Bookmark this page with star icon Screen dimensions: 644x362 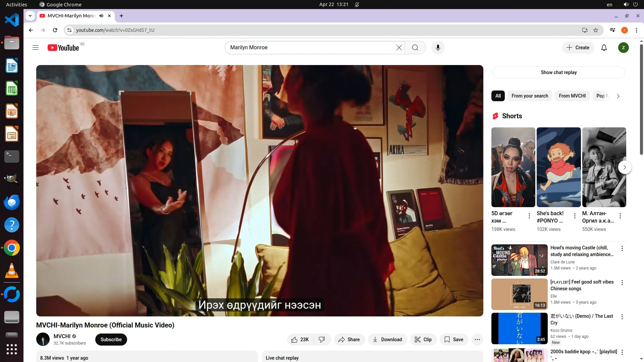(x=596, y=30)
